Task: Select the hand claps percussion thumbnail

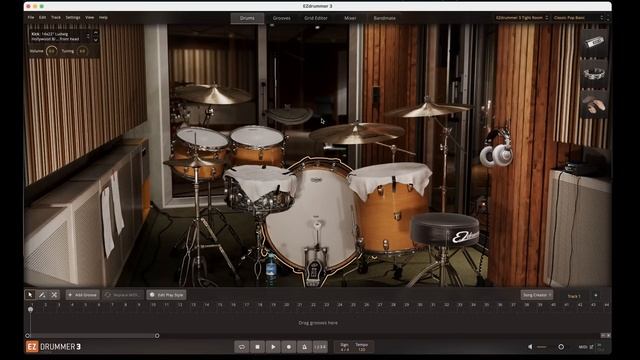Action: point(594,105)
